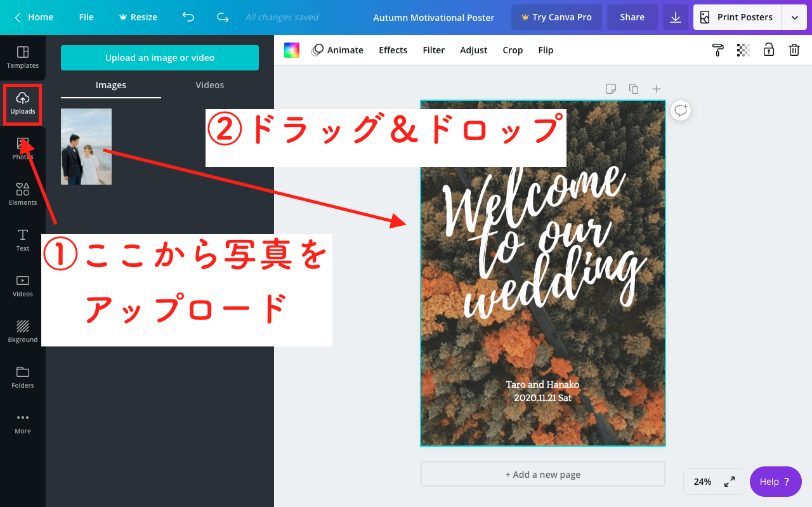Image resolution: width=812 pixels, height=507 pixels.
Task: Open the Elements sidebar panel
Action: click(x=23, y=194)
